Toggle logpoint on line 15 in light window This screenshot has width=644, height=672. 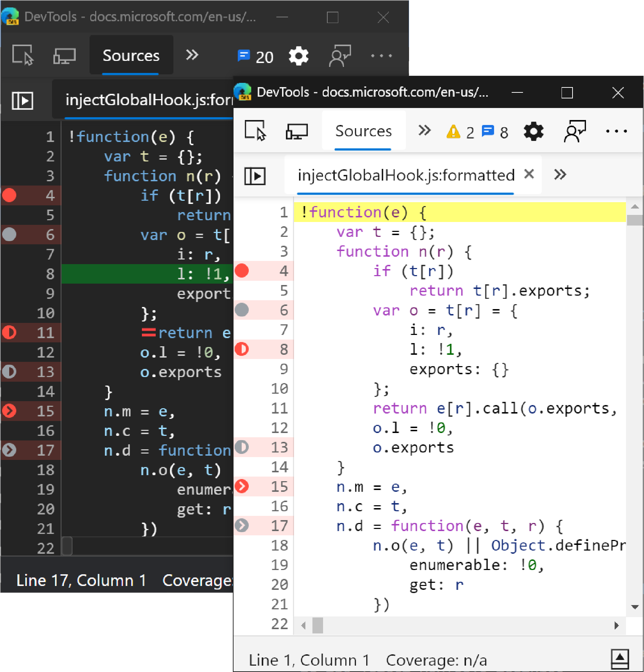pos(242,486)
